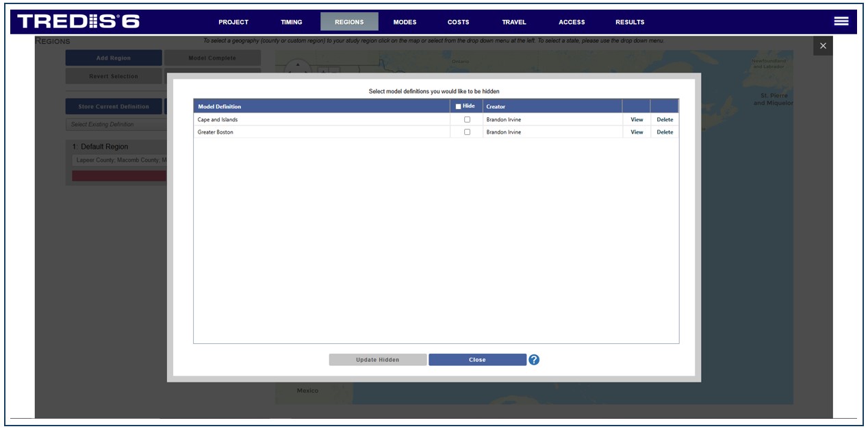
Task: Switch to the PROJECT tab
Action: pyautogui.click(x=233, y=22)
